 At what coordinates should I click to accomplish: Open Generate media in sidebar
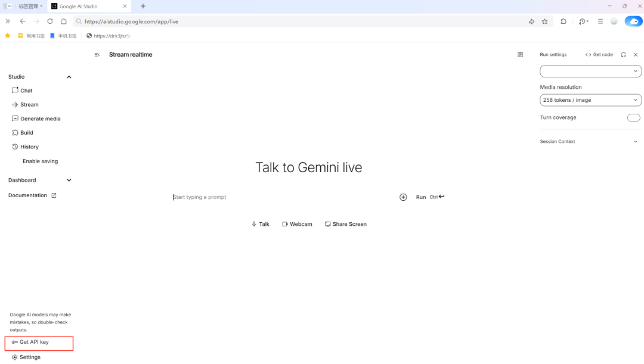36,119
